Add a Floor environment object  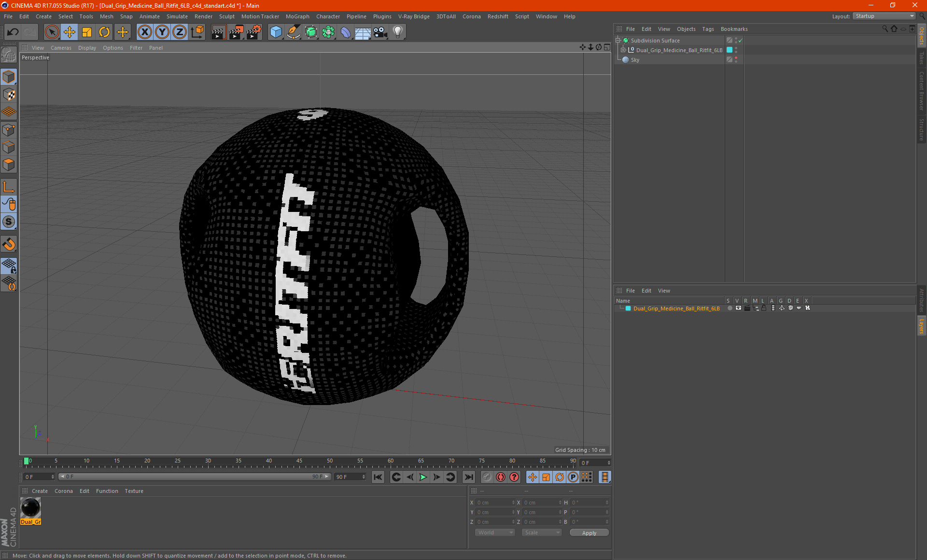pyautogui.click(x=363, y=32)
